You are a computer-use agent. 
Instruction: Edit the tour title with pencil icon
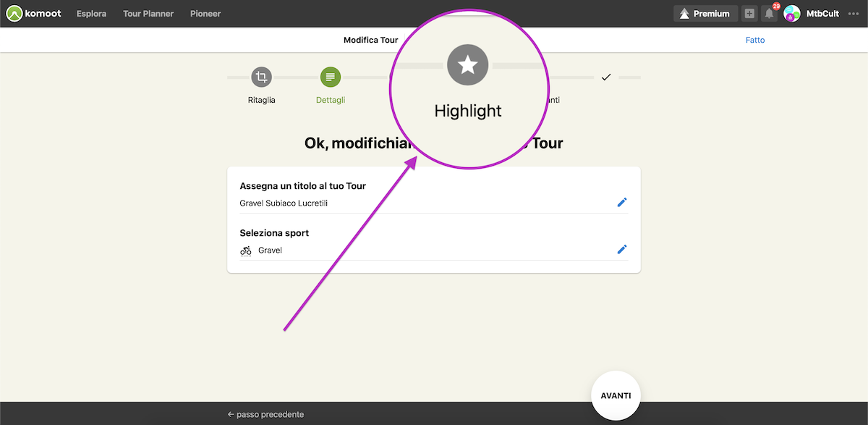[x=622, y=202]
